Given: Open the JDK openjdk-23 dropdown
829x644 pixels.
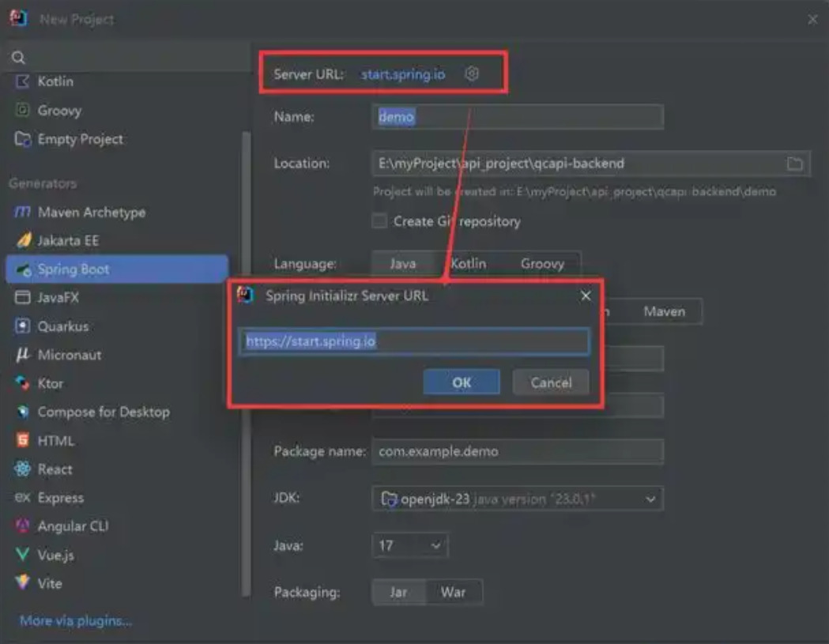Looking at the screenshot, I should 518,499.
